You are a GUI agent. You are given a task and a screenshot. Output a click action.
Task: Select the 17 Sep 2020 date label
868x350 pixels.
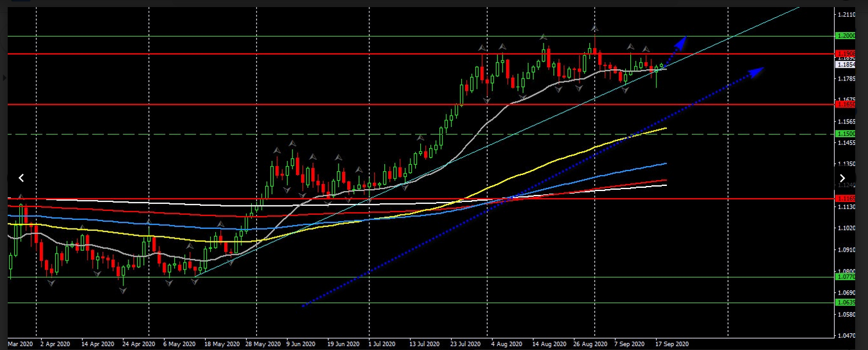point(671,344)
